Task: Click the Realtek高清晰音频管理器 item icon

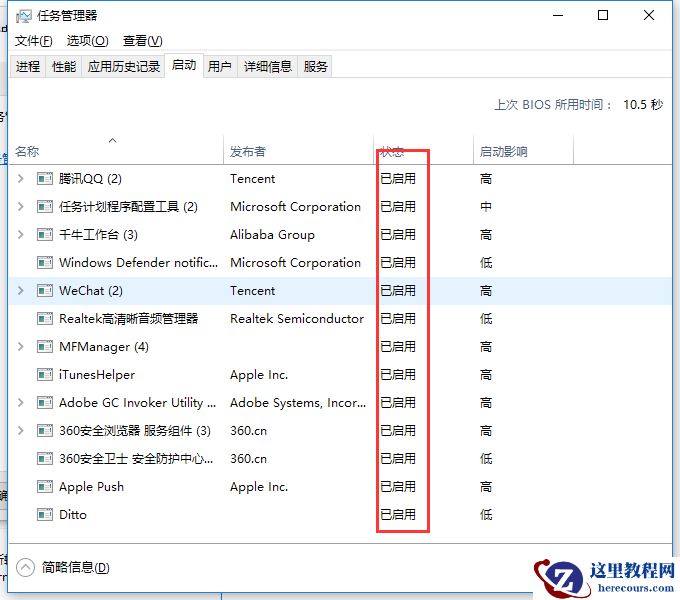Action: (45, 319)
